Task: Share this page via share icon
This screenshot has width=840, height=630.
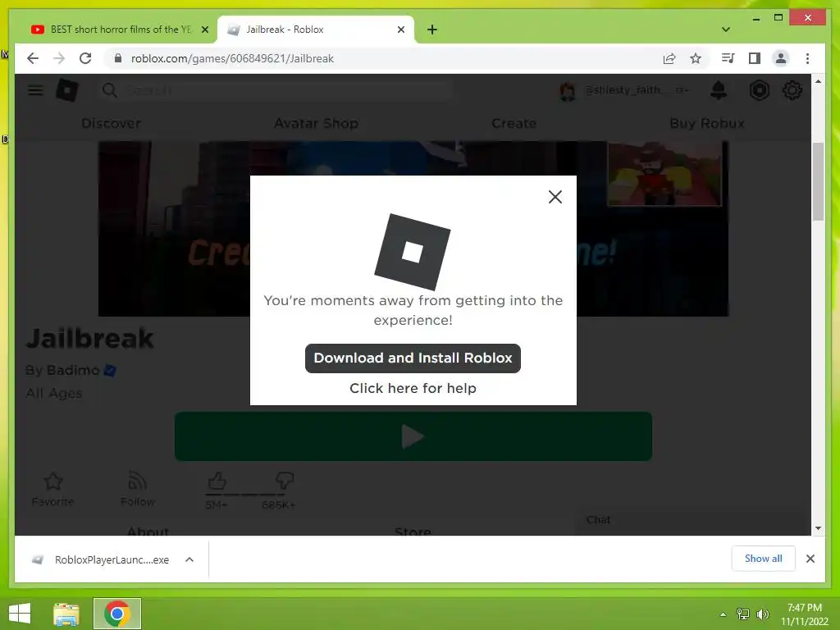Action: [669, 58]
